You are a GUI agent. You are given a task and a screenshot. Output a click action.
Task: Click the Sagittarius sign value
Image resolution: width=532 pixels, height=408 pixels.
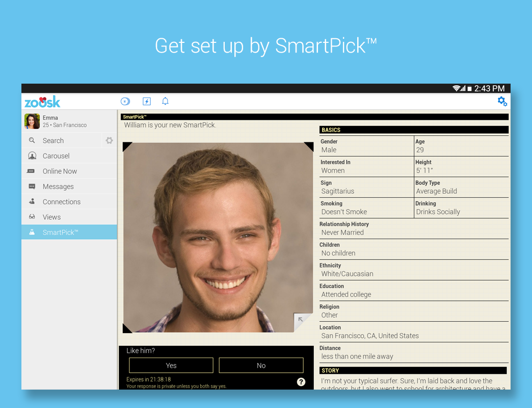tap(337, 191)
